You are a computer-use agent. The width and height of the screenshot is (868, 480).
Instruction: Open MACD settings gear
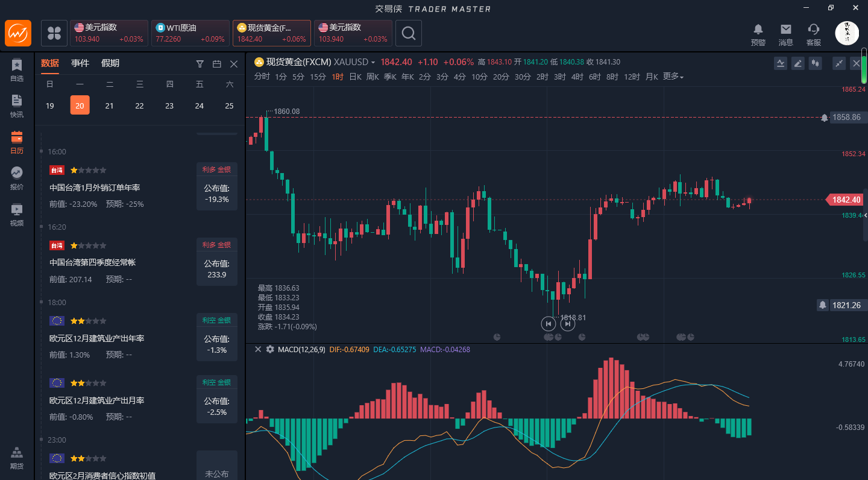pyautogui.click(x=270, y=349)
